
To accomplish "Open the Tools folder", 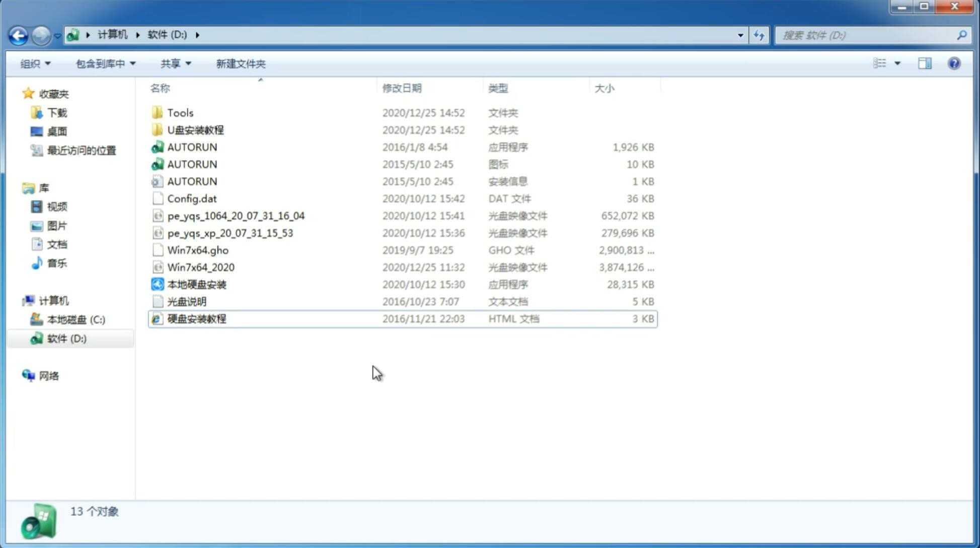I will point(180,112).
